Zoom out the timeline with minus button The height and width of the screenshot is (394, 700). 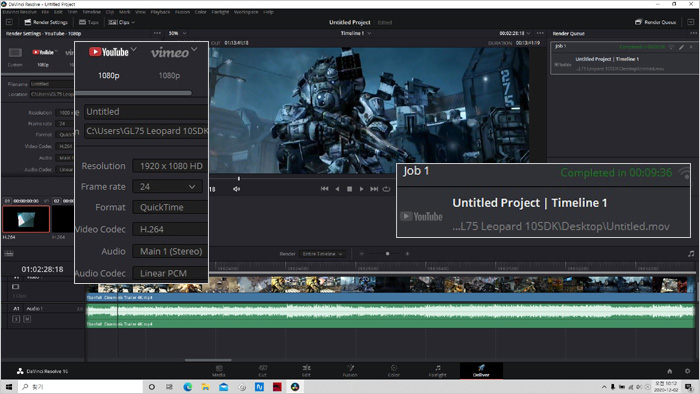tap(362, 254)
